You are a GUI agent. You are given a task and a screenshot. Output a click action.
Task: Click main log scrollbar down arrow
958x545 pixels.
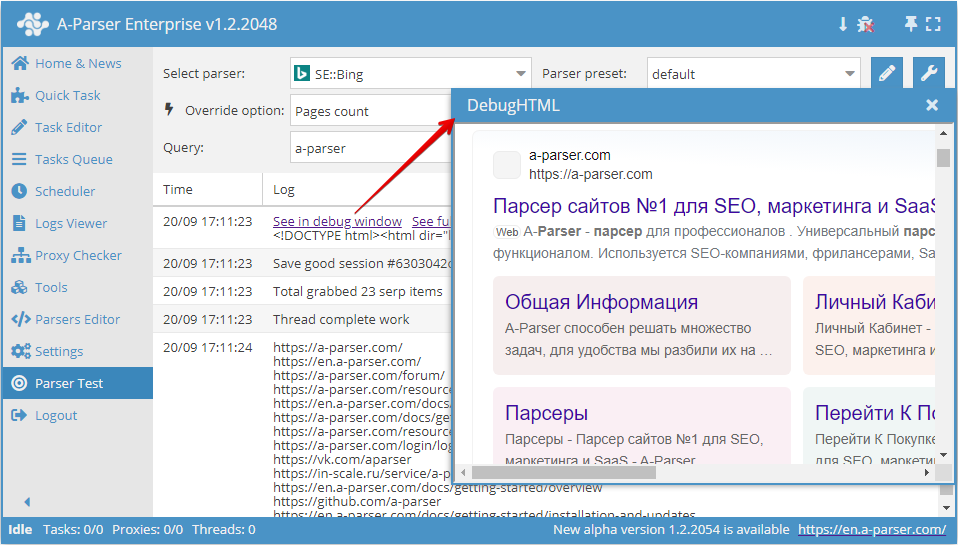pos(946,508)
